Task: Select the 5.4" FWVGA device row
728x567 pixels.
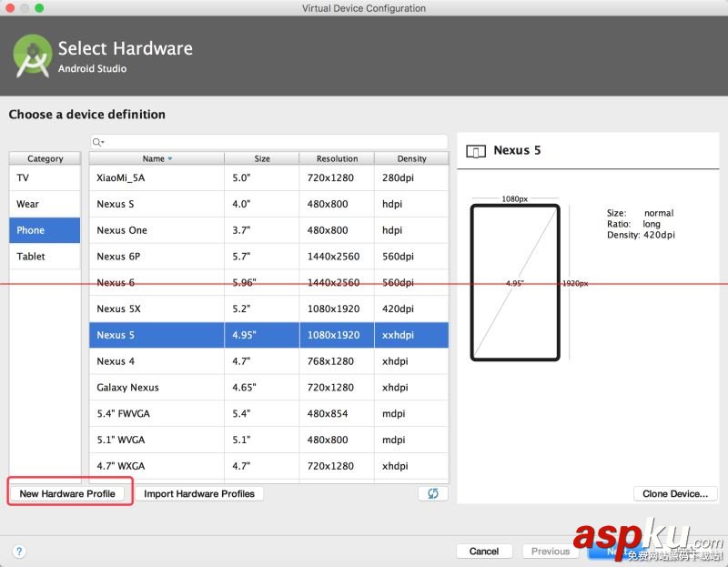Action: pyautogui.click(x=268, y=414)
